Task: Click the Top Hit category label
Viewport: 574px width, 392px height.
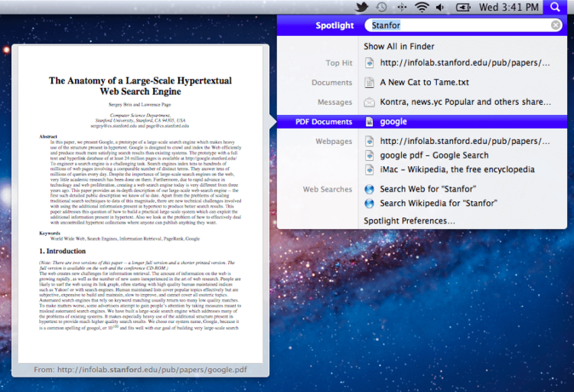Action: (x=339, y=63)
